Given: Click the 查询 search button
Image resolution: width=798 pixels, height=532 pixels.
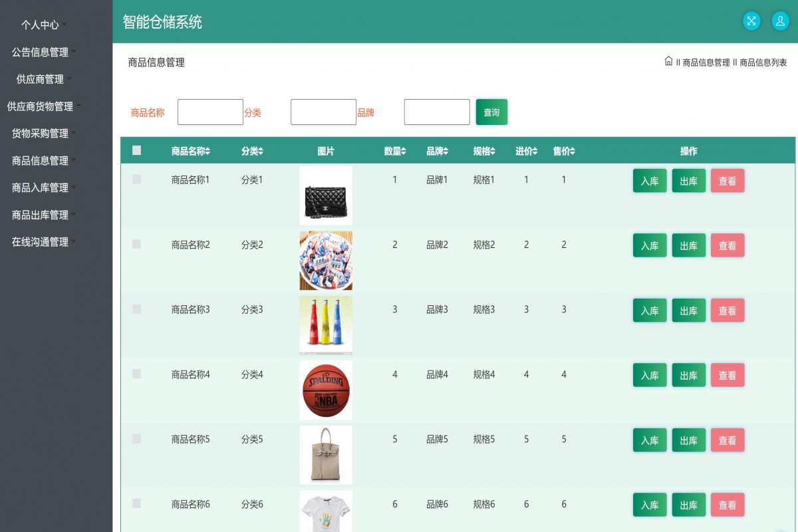Looking at the screenshot, I should pyautogui.click(x=491, y=112).
